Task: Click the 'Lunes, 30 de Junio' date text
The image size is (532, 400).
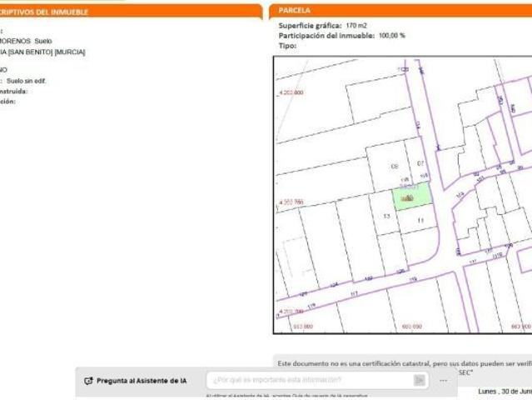Action: coord(505,392)
